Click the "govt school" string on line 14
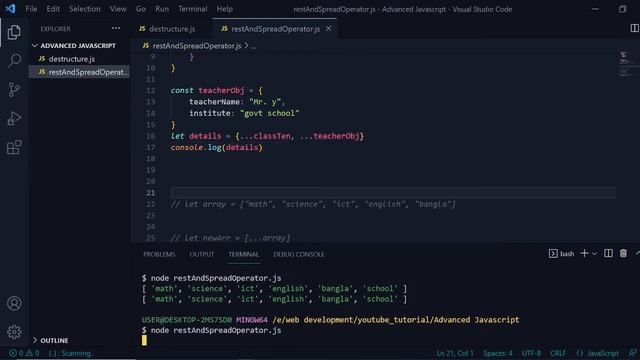 (x=269, y=113)
